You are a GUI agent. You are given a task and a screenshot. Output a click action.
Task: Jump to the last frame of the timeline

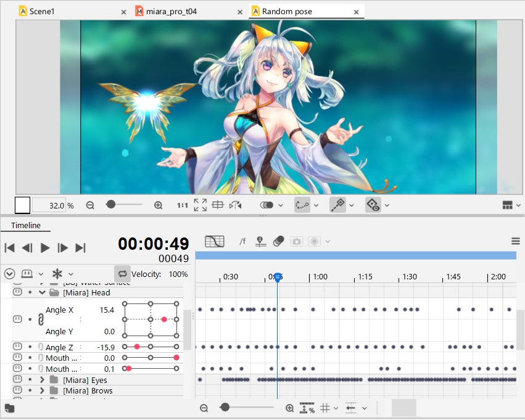coord(80,248)
